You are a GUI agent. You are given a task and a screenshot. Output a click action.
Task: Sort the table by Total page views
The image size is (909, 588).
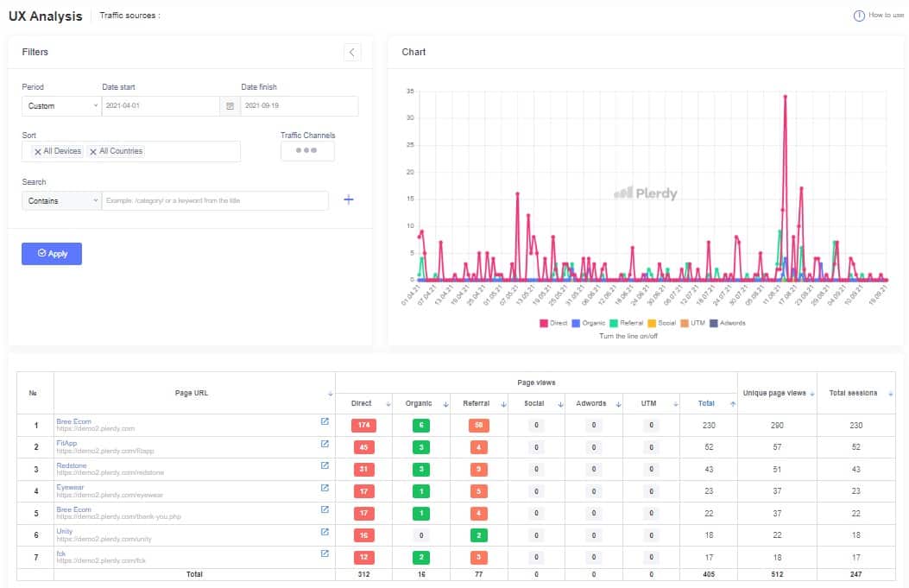(x=733, y=404)
